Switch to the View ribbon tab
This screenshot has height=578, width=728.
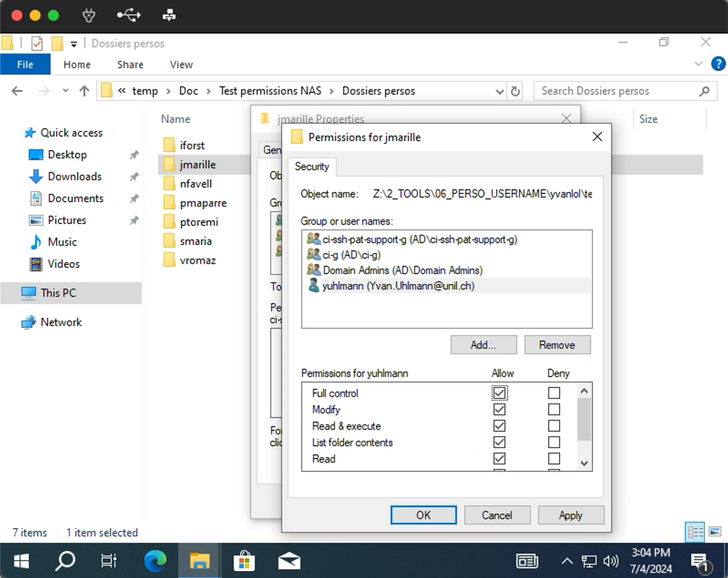click(x=181, y=64)
